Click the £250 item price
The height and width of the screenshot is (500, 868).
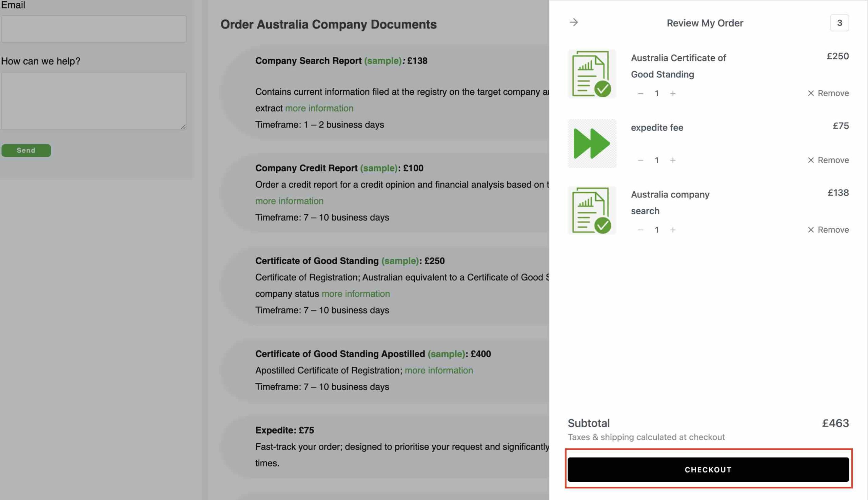click(837, 56)
